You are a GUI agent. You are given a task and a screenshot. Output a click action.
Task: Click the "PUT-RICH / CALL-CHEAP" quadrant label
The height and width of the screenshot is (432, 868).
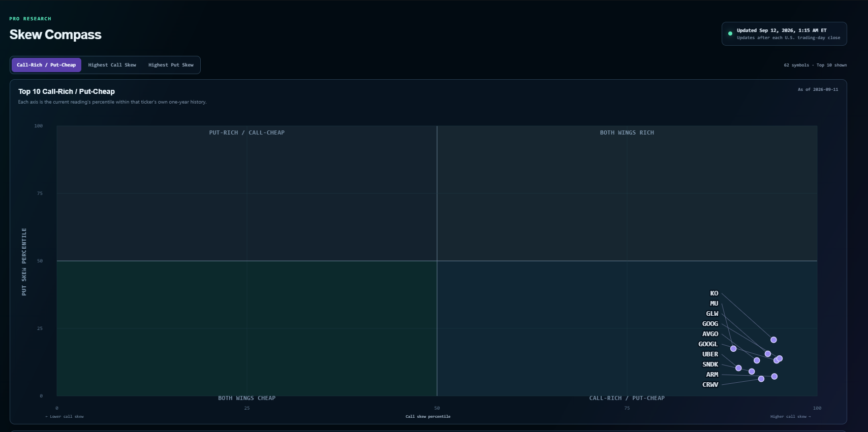click(247, 132)
